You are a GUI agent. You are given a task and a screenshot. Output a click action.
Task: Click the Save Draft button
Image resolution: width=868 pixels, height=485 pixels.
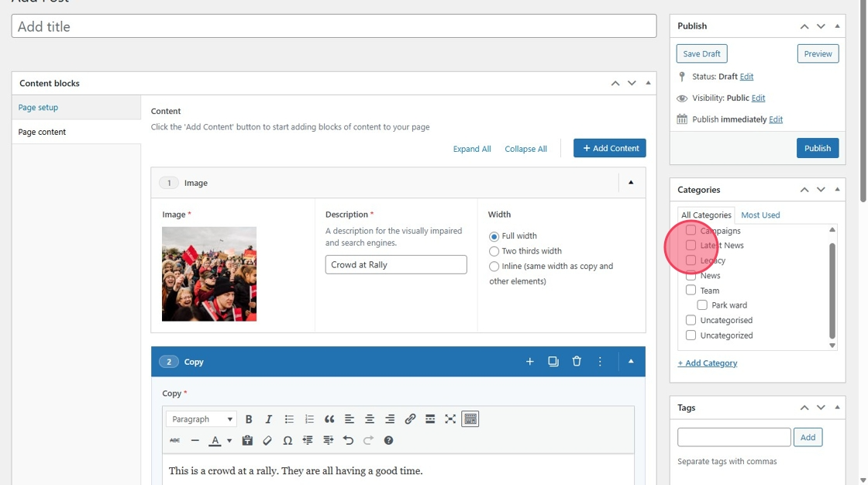click(701, 54)
